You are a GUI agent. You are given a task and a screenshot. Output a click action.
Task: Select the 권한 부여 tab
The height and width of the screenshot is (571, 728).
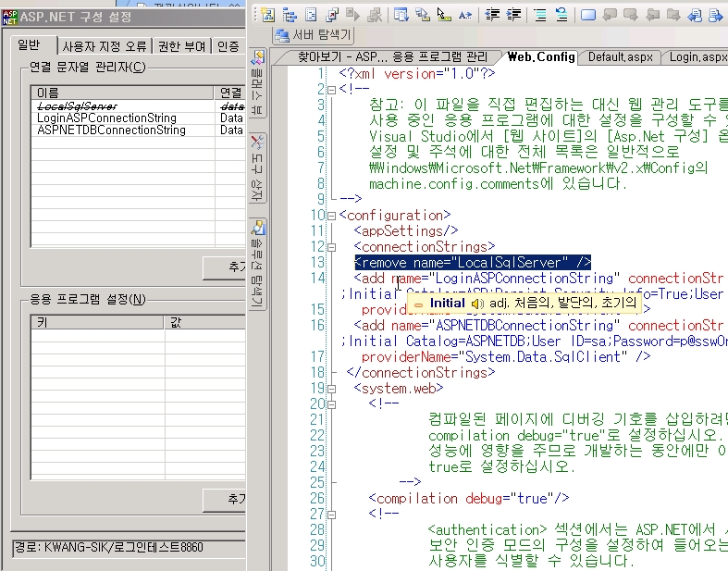point(181,46)
